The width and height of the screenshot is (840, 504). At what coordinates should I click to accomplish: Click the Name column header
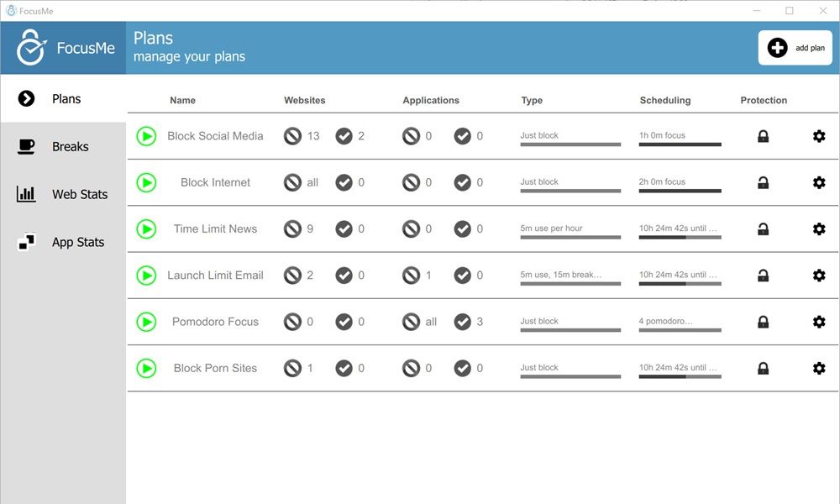tap(182, 100)
